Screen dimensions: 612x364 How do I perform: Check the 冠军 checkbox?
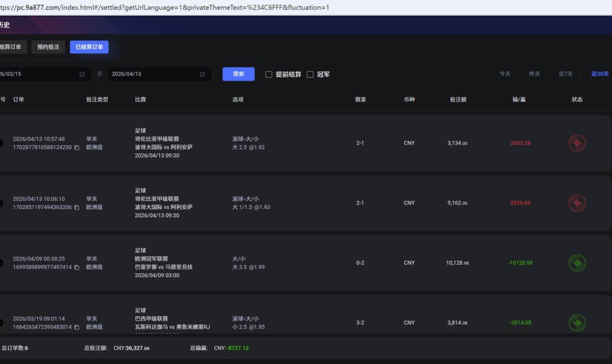[x=310, y=74]
